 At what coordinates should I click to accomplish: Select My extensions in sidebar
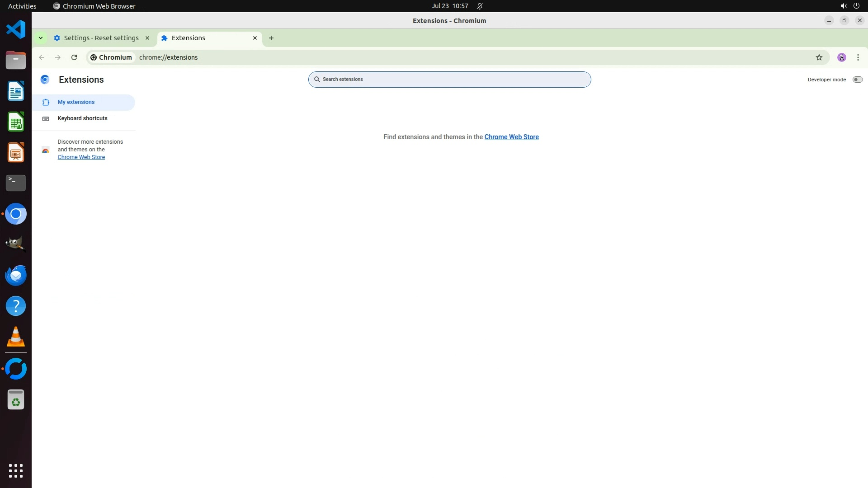[76, 102]
